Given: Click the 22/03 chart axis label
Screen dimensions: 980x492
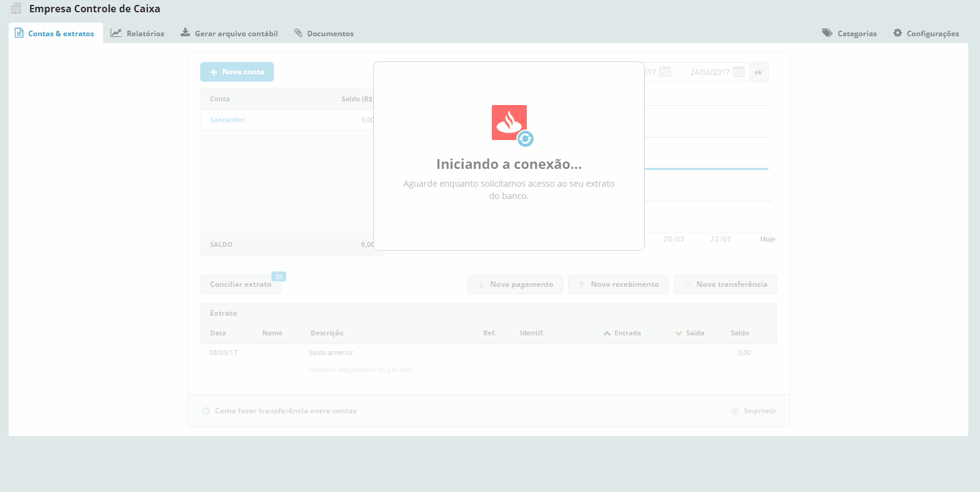Looking at the screenshot, I should pyautogui.click(x=721, y=239).
